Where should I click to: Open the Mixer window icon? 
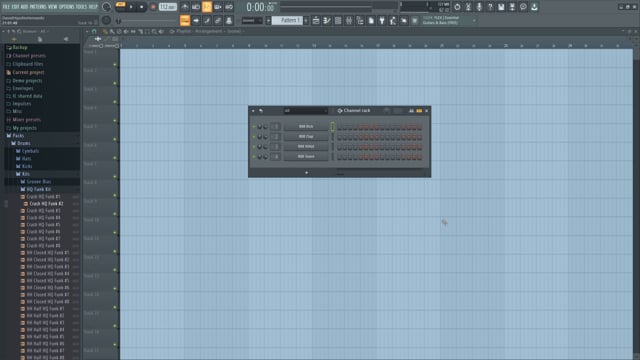pos(349,21)
